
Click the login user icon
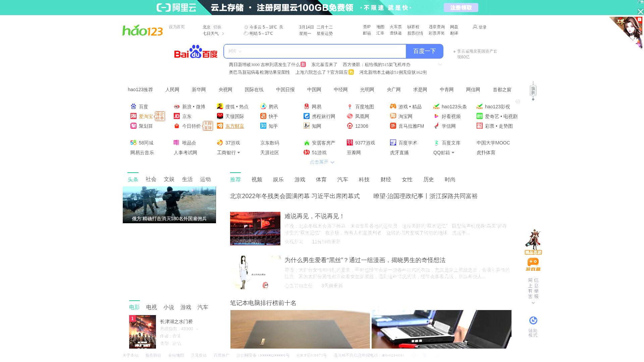click(475, 27)
